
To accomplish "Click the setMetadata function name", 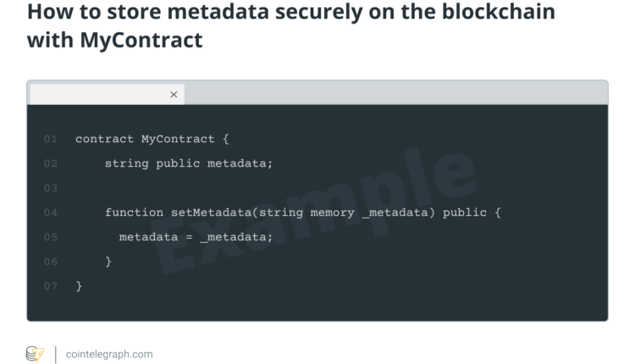I will [212, 212].
